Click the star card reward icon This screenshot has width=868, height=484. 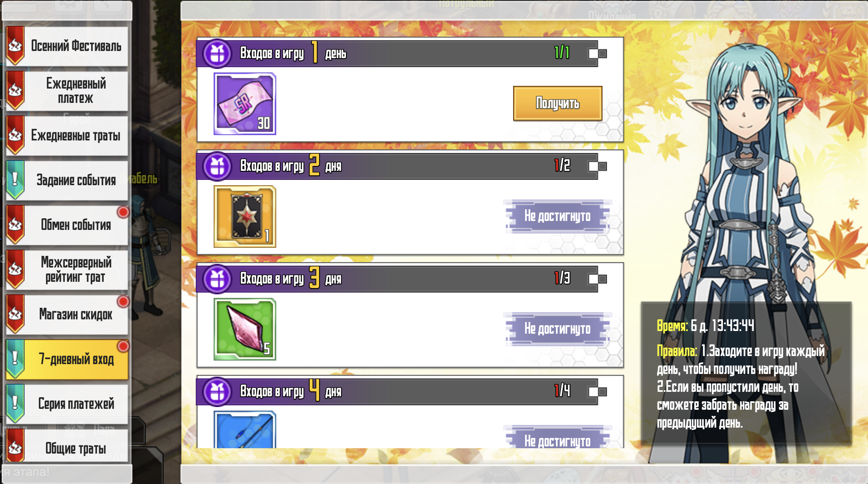tap(245, 217)
